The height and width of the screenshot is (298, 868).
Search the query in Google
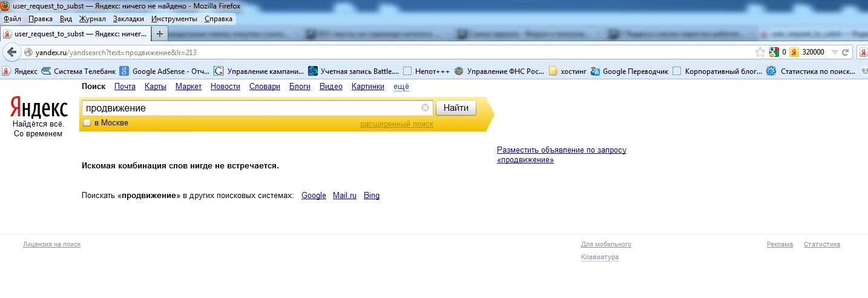[314, 196]
